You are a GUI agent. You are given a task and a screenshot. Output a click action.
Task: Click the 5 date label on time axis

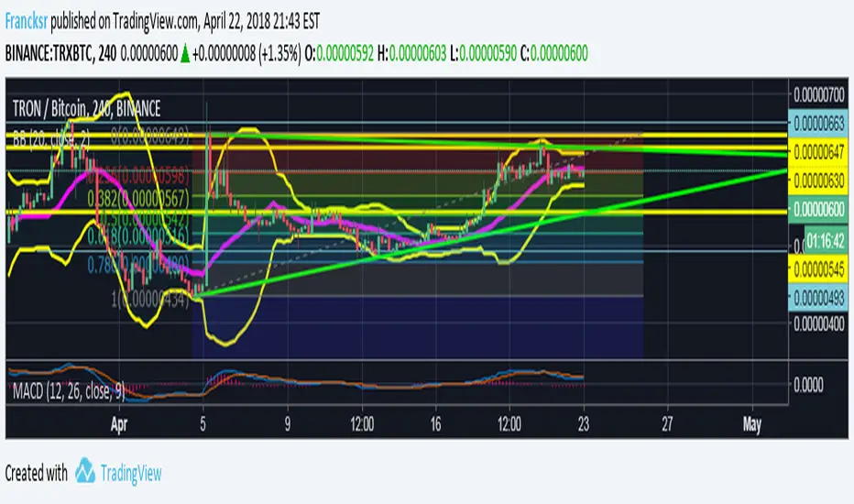tap(203, 424)
